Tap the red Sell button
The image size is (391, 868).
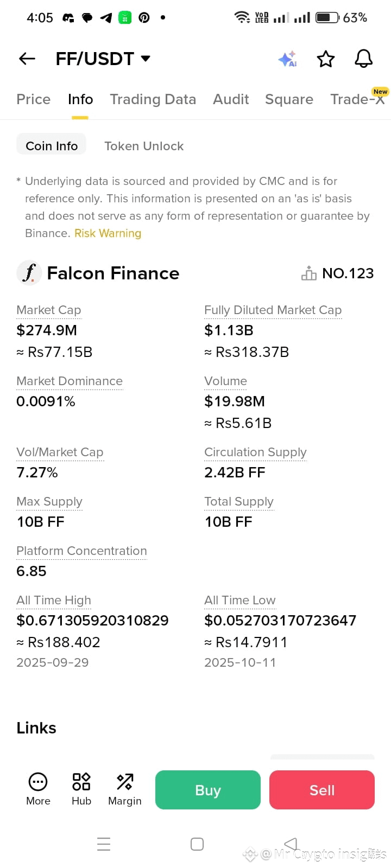(322, 790)
